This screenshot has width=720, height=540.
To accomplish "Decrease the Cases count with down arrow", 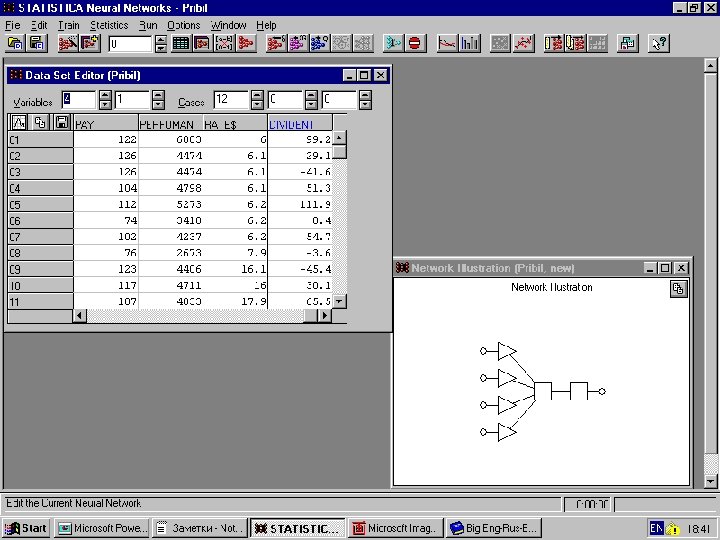I will click(x=257, y=105).
